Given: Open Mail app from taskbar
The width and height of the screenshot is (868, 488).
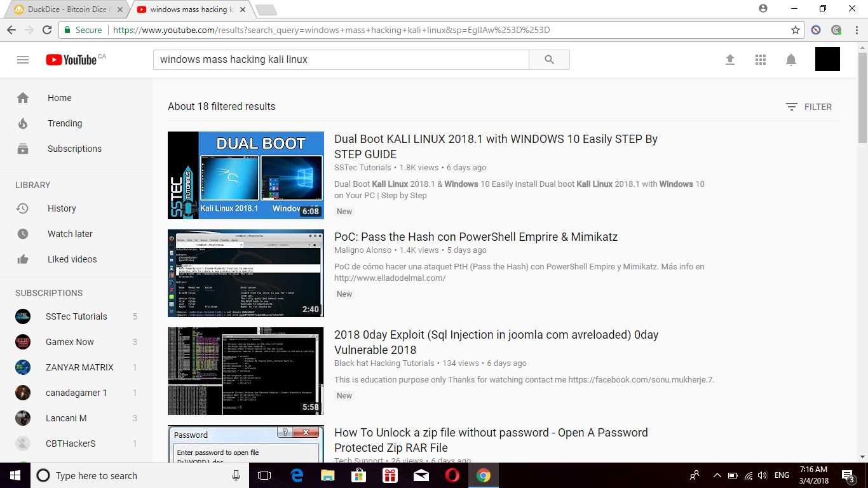Looking at the screenshot, I should [x=421, y=475].
